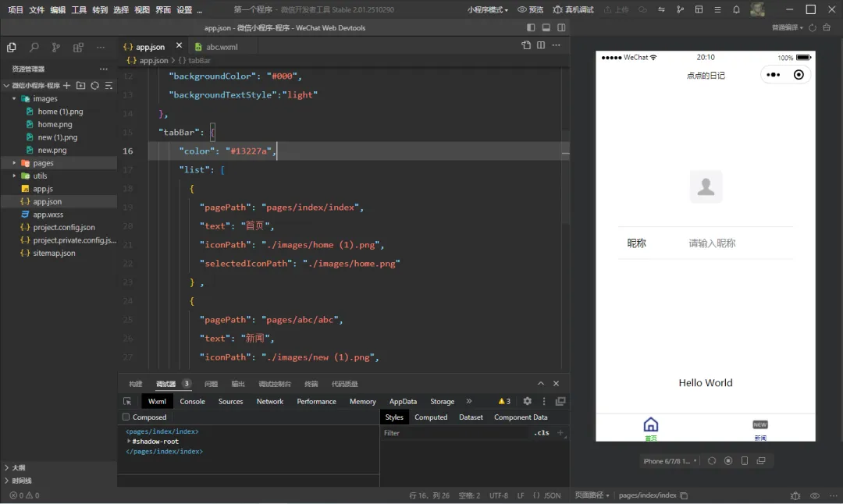This screenshot has width=843, height=504.
Task: Click the warning count badge with 3
Action: pyautogui.click(x=504, y=401)
